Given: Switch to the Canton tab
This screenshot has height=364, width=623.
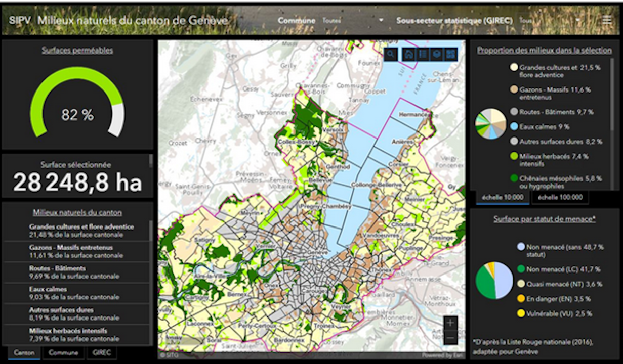Looking at the screenshot, I should (x=24, y=353).
